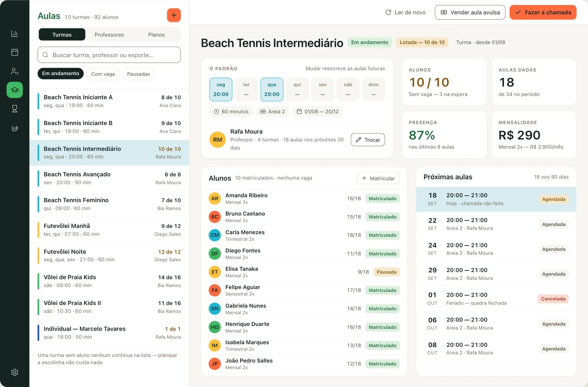Viewport: 588px width, 387px height.
Task: Click the GN avatar of Gabriela Nunes
Action: click(x=215, y=309)
